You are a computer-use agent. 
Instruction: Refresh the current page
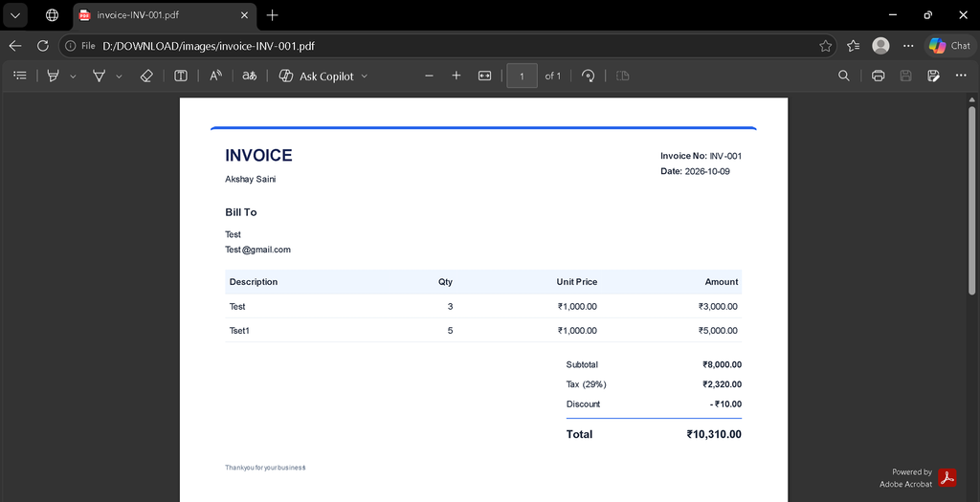(x=42, y=46)
